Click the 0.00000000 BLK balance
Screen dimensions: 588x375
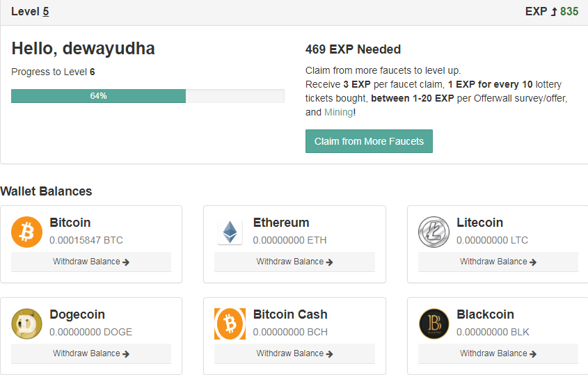(493, 332)
